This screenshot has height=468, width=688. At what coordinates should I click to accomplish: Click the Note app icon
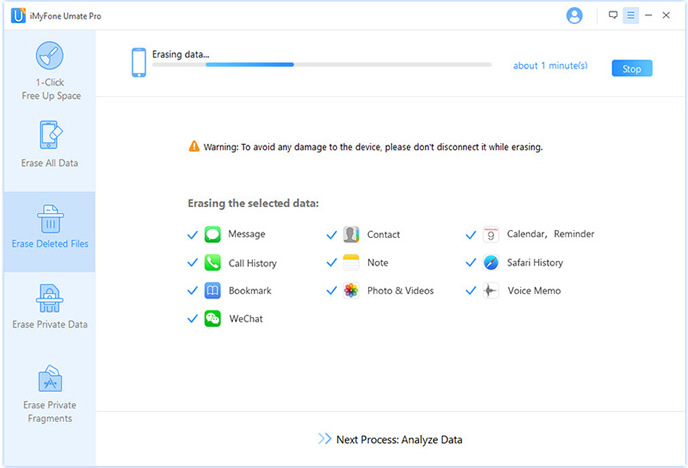click(351, 263)
